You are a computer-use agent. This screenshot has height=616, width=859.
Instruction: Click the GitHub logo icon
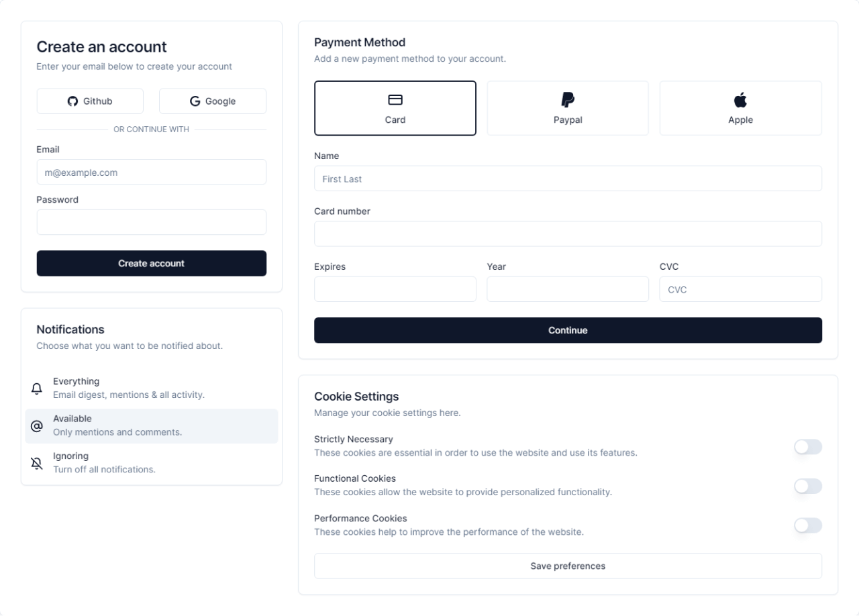pyautogui.click(x=73, y=101)
